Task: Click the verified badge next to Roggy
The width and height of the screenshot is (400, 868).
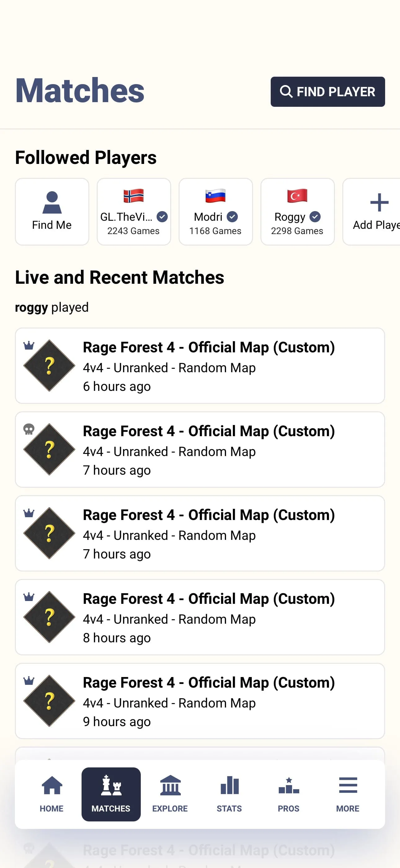Action: coord(315,217)
